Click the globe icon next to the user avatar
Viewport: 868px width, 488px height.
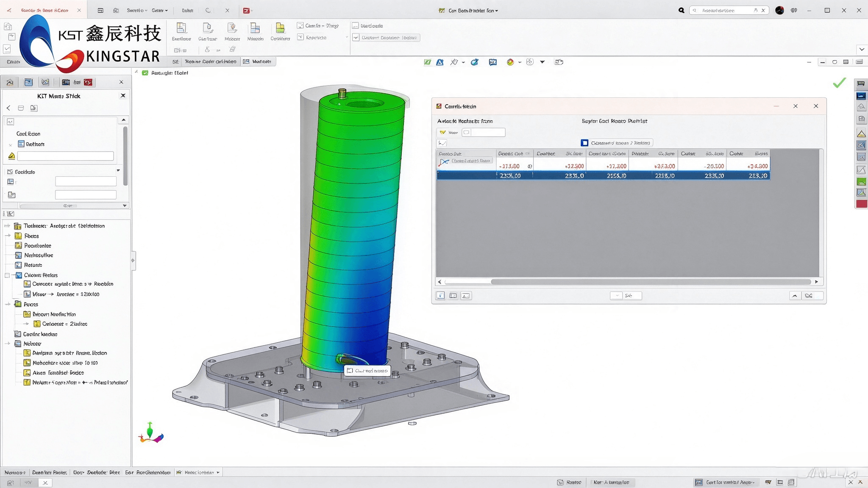(x=794, y=10)
